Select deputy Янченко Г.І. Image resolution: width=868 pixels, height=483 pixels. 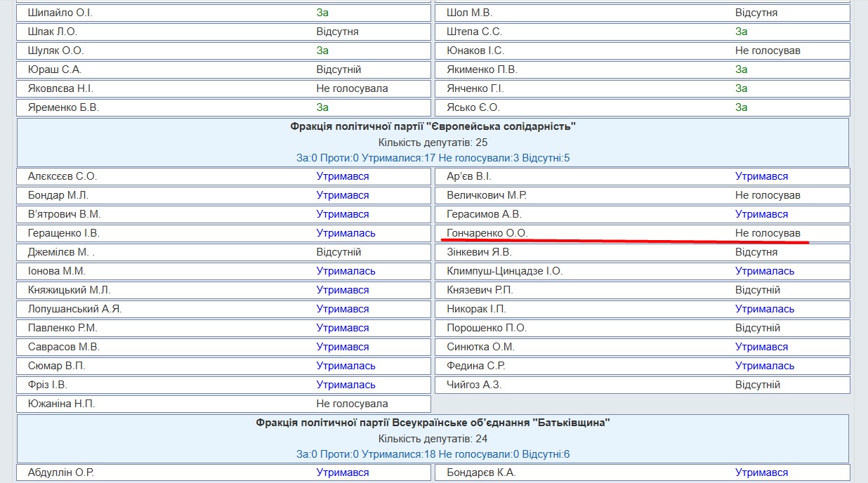tap(475, 88)
